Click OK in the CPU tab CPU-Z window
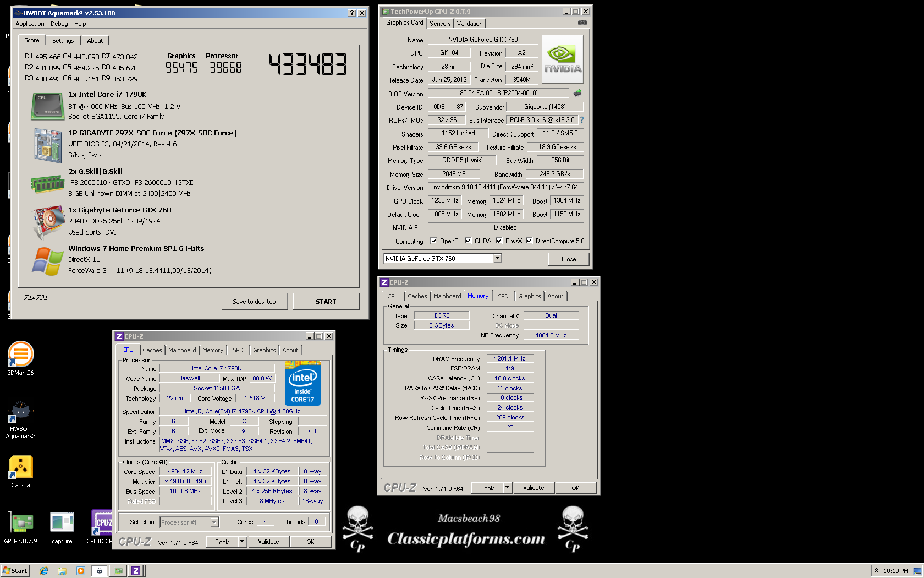 310,542
